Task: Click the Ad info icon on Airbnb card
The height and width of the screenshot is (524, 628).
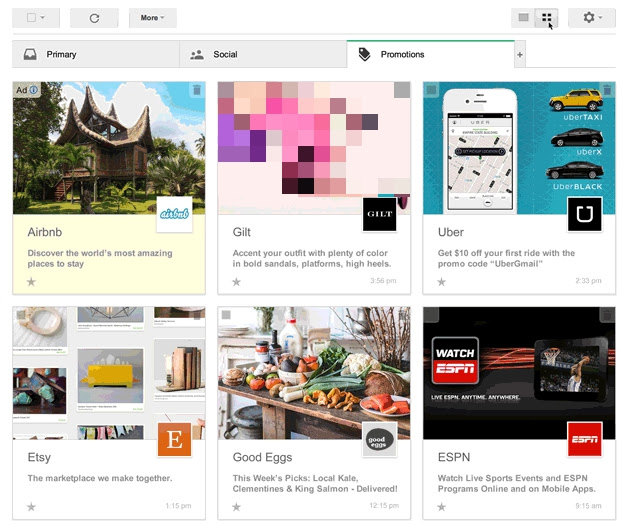Action: [34, 90]
